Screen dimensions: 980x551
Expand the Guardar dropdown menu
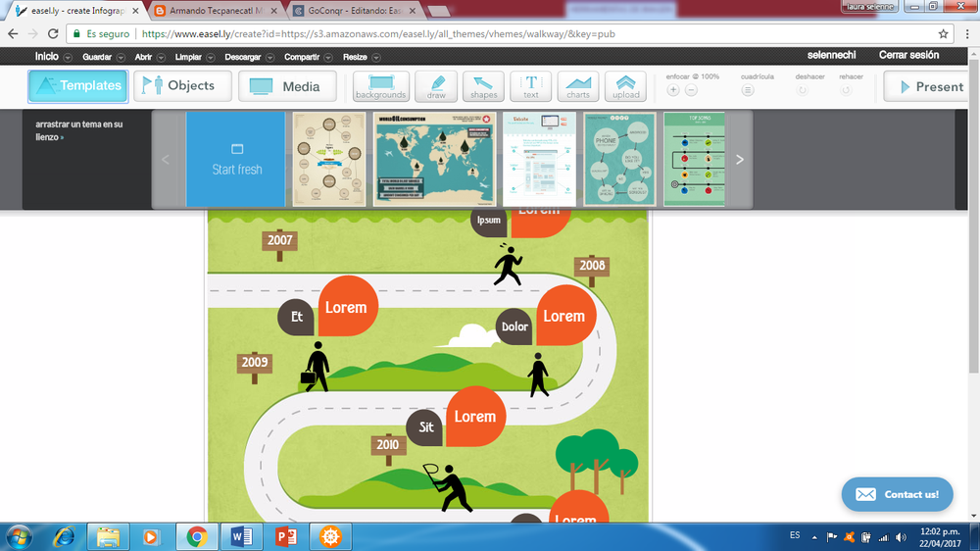(101, 57)
